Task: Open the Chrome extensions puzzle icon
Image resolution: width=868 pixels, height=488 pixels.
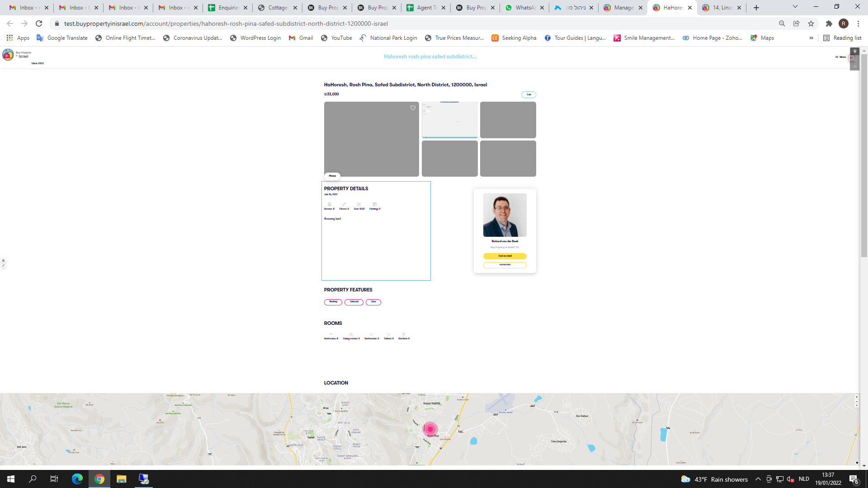Action: coord(829,23)
